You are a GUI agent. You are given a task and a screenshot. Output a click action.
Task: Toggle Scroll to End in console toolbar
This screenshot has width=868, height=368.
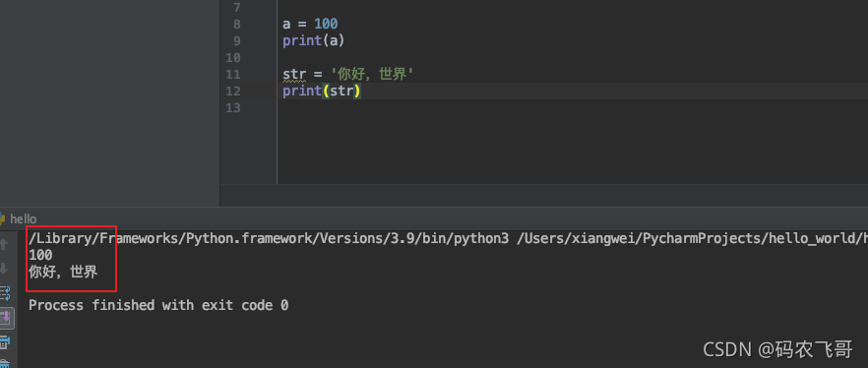pyautogui.click(x=6, y=318)
